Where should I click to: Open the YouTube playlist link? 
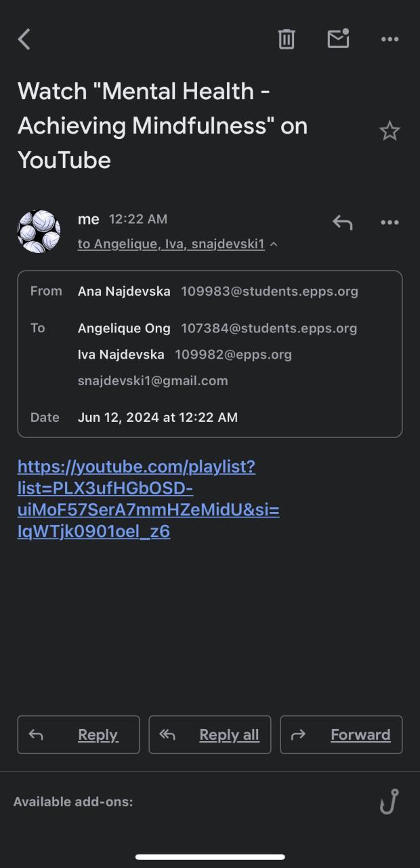tap(148, 498)
